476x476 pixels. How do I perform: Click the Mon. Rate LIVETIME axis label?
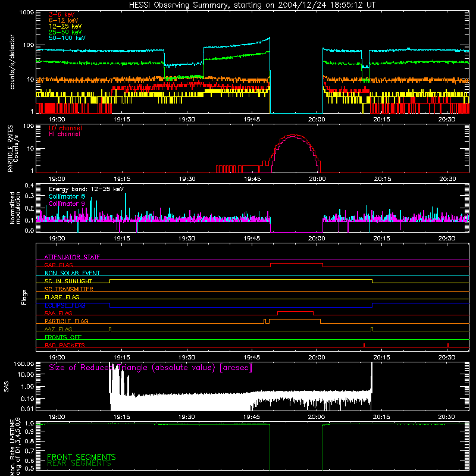click(15, 447)
